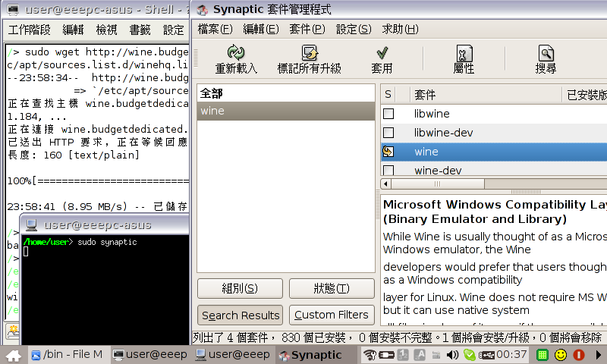Select highlighted wine package row
The height and width of the screenshot is (364, 607).
pos(494,152)
